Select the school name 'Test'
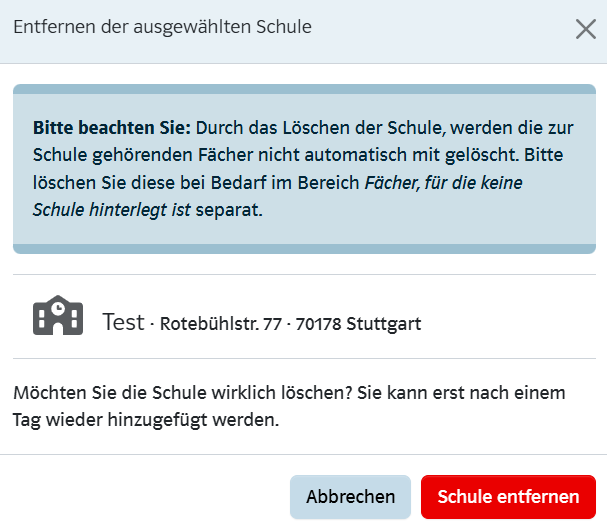 click(x=123, y=322)
